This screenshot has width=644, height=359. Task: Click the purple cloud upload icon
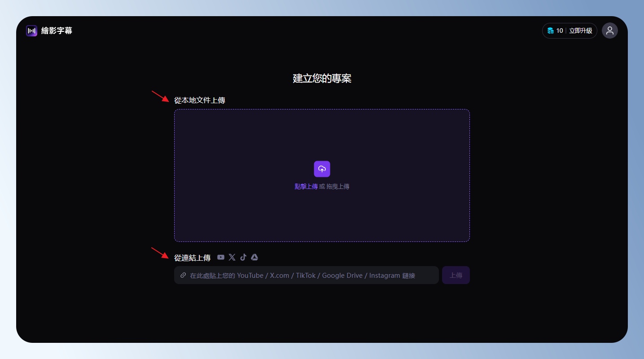[x=322, y=169]
